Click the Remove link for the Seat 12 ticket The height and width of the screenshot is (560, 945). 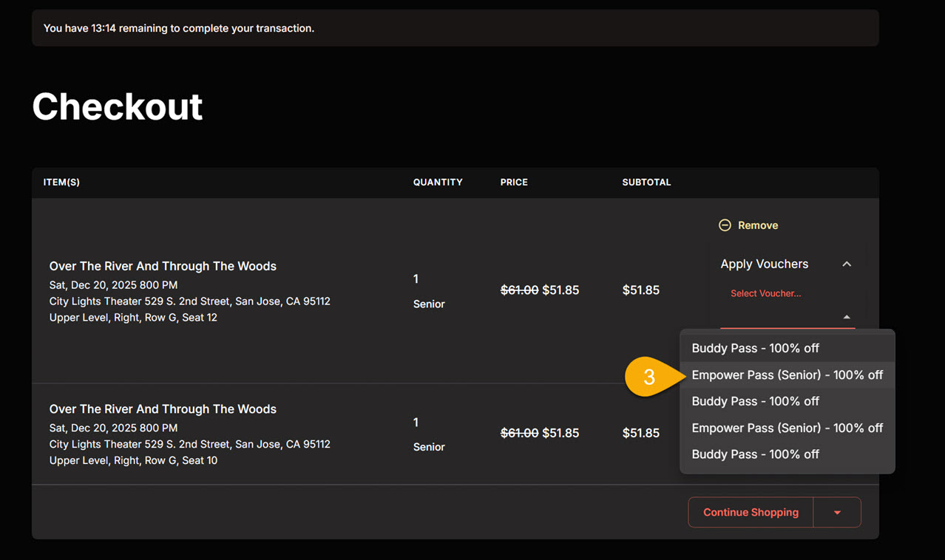pyautogui.click(x=757, y=225)
